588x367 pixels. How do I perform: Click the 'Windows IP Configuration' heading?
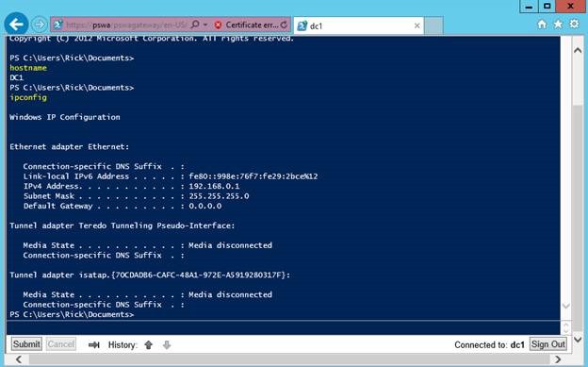coord(65,117)
